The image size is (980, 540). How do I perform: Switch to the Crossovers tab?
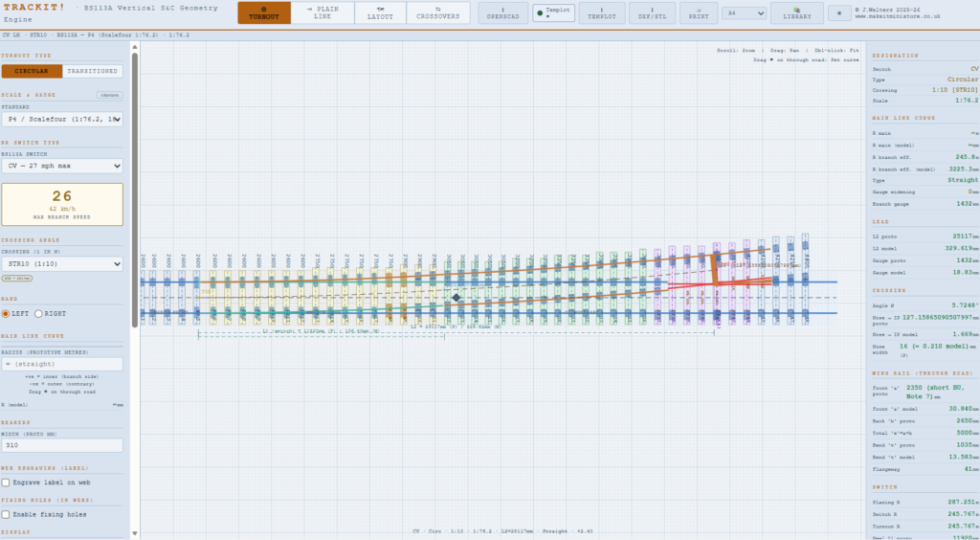tap(438, 13)
